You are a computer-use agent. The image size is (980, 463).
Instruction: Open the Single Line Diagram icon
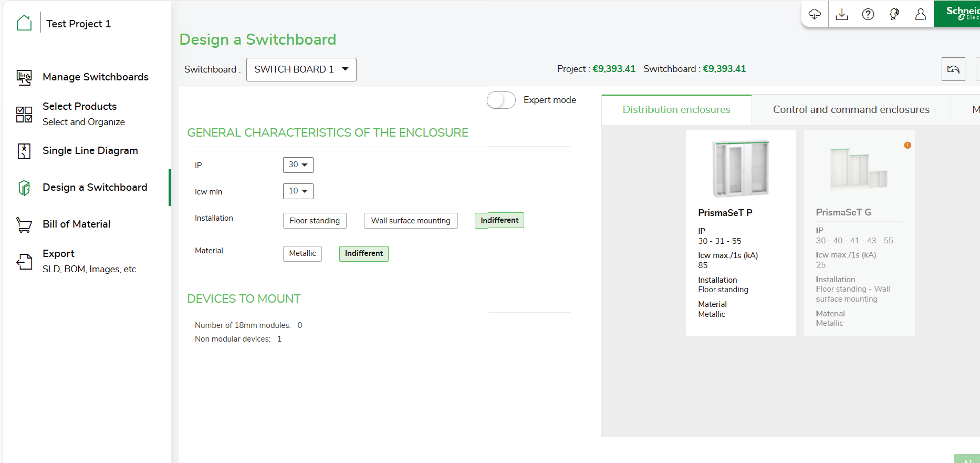(x=24, y=151)
